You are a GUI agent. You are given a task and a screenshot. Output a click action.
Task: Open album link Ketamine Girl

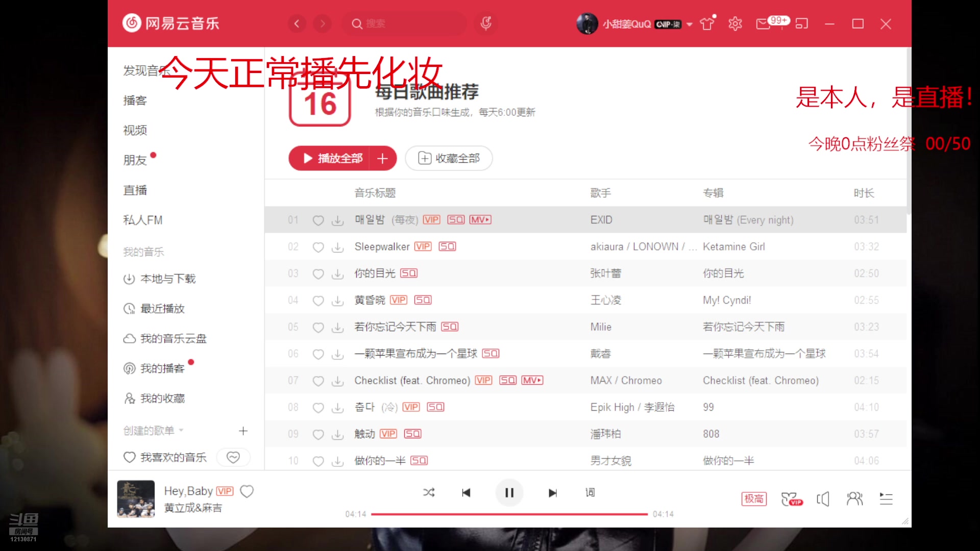(x=734, y=247)
